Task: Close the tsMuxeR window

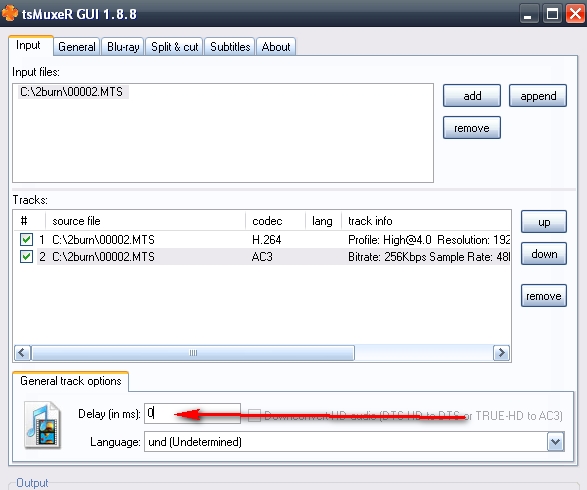Action: 575,14
